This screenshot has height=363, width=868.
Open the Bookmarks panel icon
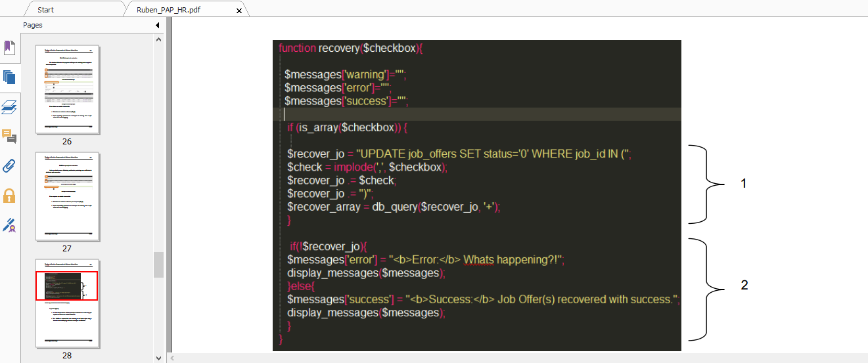(x=9, y=47)
